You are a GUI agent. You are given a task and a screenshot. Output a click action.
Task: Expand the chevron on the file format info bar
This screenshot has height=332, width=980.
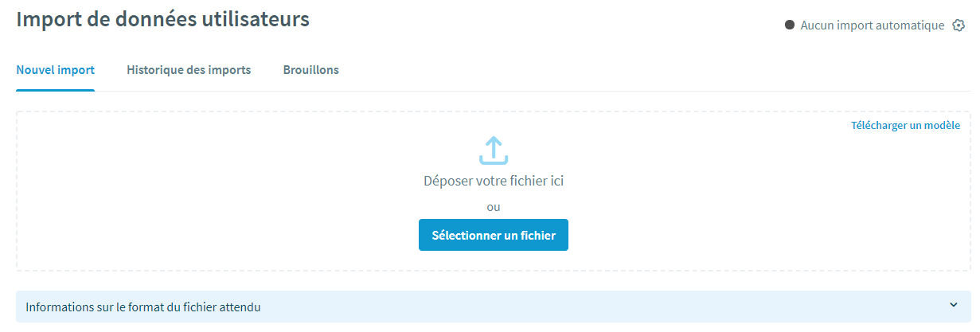point(953,305)
